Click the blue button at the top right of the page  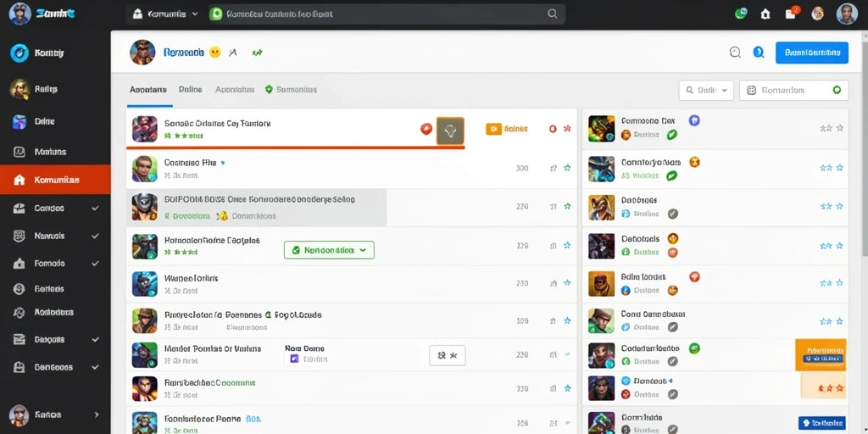[x=811, y=53]
